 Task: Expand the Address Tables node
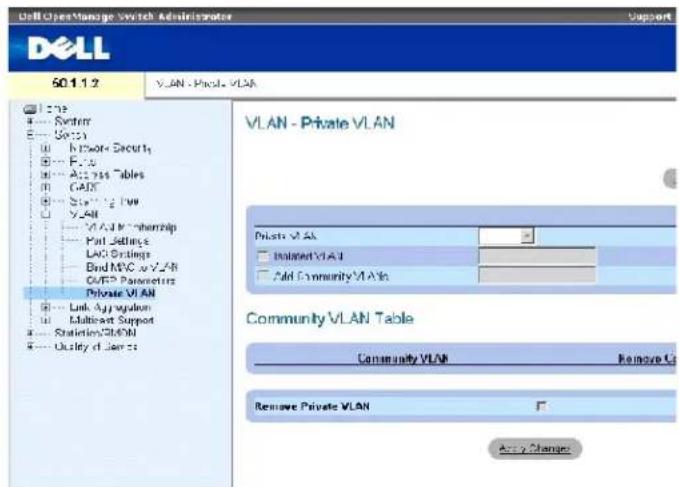point(45,175)
